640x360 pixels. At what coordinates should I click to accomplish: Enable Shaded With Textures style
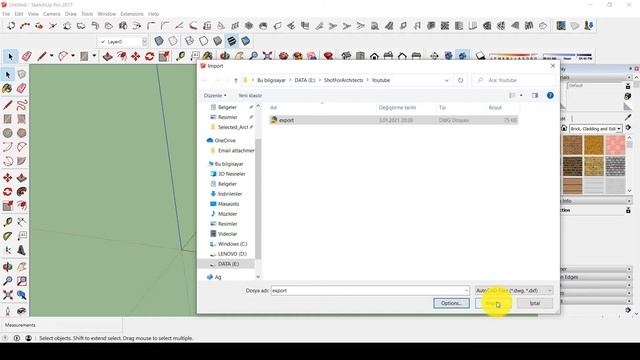coord(231,41)
